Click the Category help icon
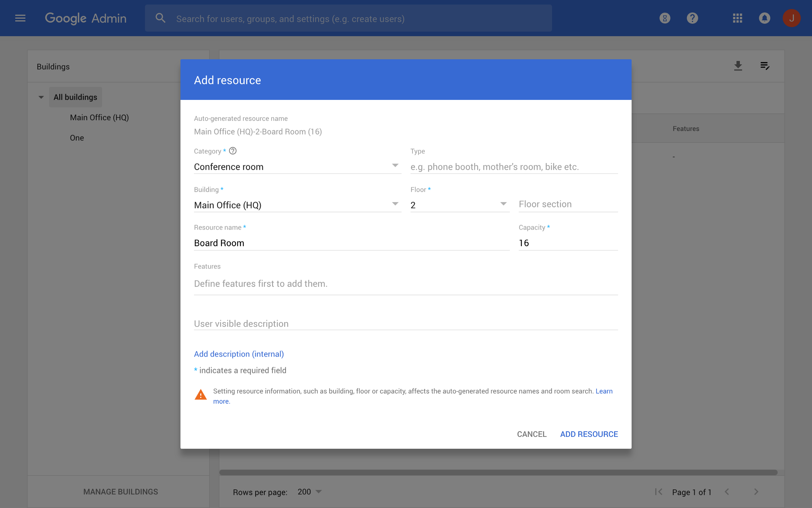Screen dimensions: 812x508 point(233,151)
